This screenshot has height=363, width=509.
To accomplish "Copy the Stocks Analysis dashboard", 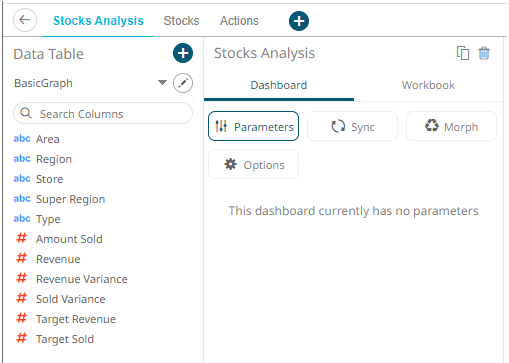I will pos(463,53).
